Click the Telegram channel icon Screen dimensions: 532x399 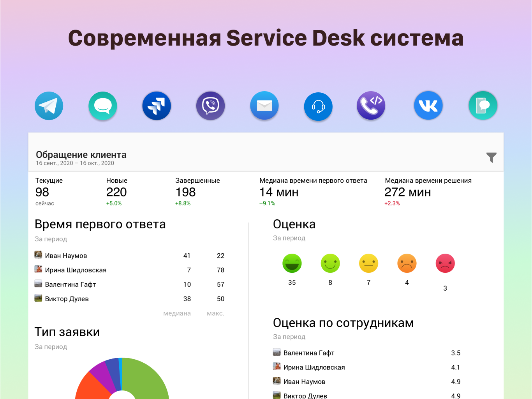pyautogui.click(x=49, y=106)
